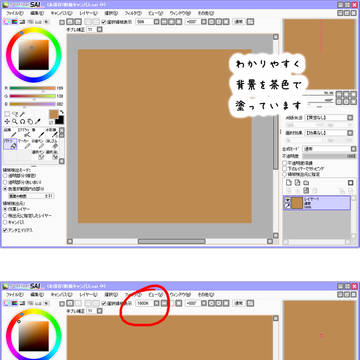Select the move tool in upper SAI window
Image resolution: width=360 pixels, height=360 pixels.
[7, 121]
